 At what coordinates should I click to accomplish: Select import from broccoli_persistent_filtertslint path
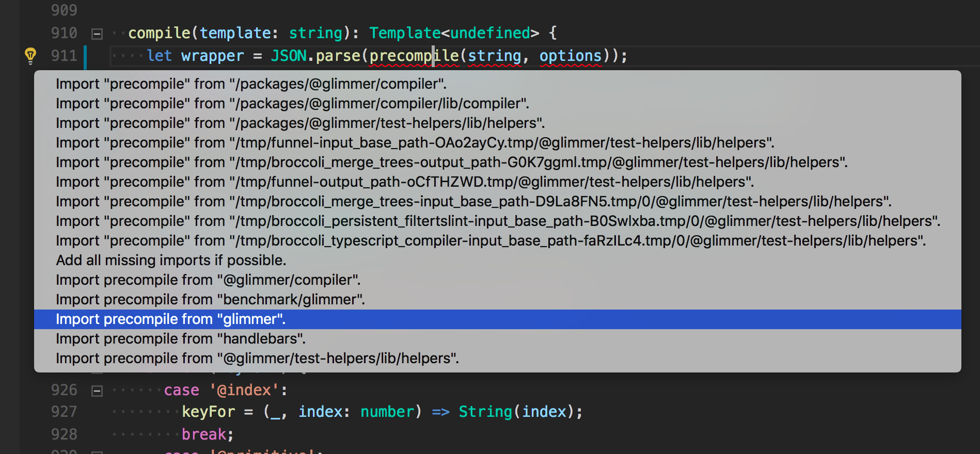(498, 221)
